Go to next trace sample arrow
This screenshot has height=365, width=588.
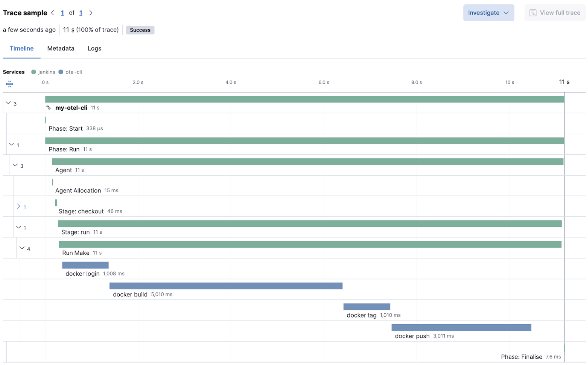click(91, 13)
